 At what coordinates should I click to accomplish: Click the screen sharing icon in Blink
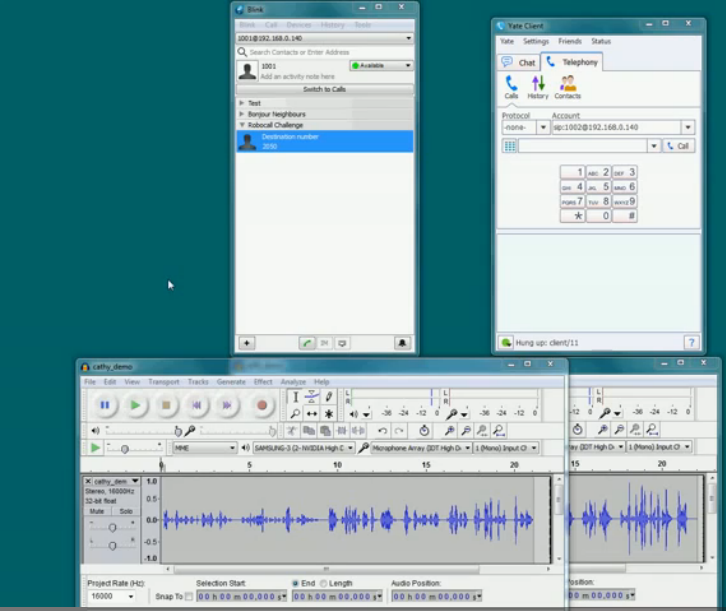342,343
